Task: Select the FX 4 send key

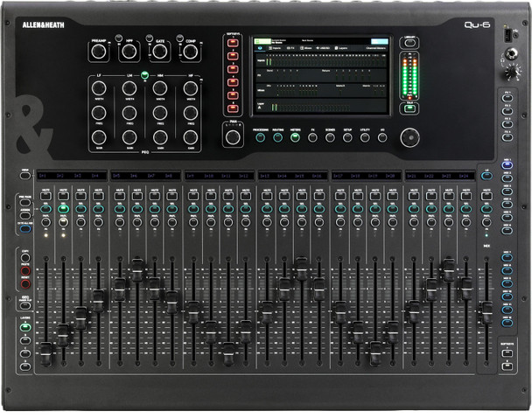Action: (x=507, y=137)
